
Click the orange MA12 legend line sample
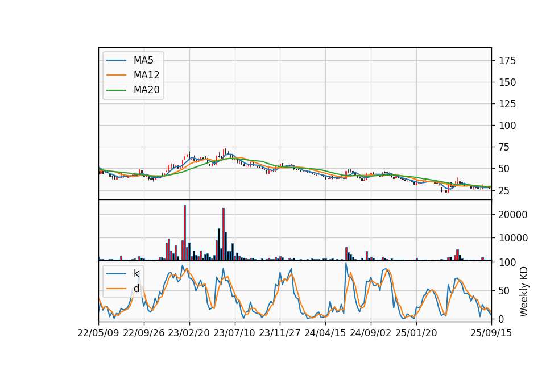116,75
